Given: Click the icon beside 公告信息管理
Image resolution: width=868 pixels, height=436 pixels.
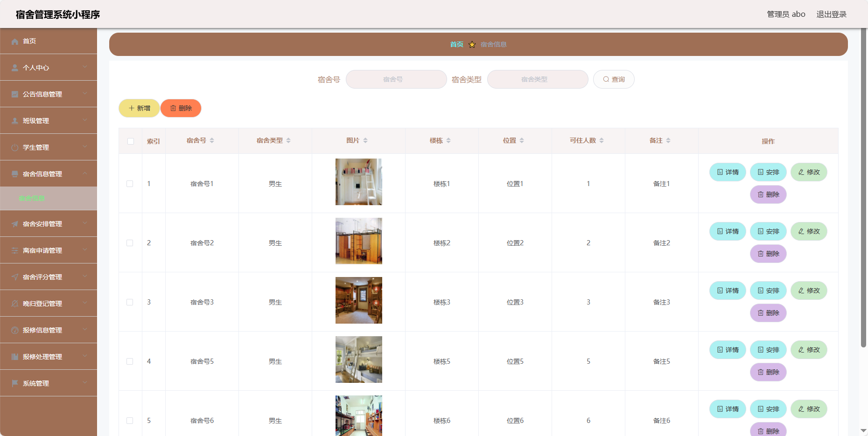Looking at the screenshot, I should (15, 94).
